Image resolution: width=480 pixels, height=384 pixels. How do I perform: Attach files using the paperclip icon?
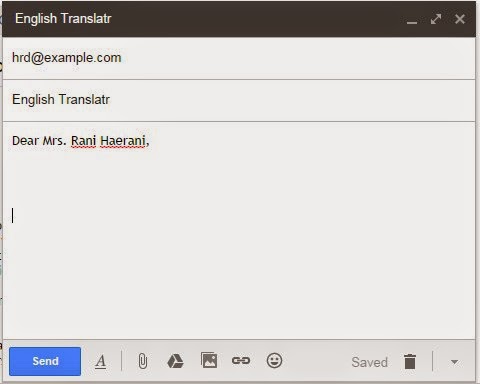(143, 361)
